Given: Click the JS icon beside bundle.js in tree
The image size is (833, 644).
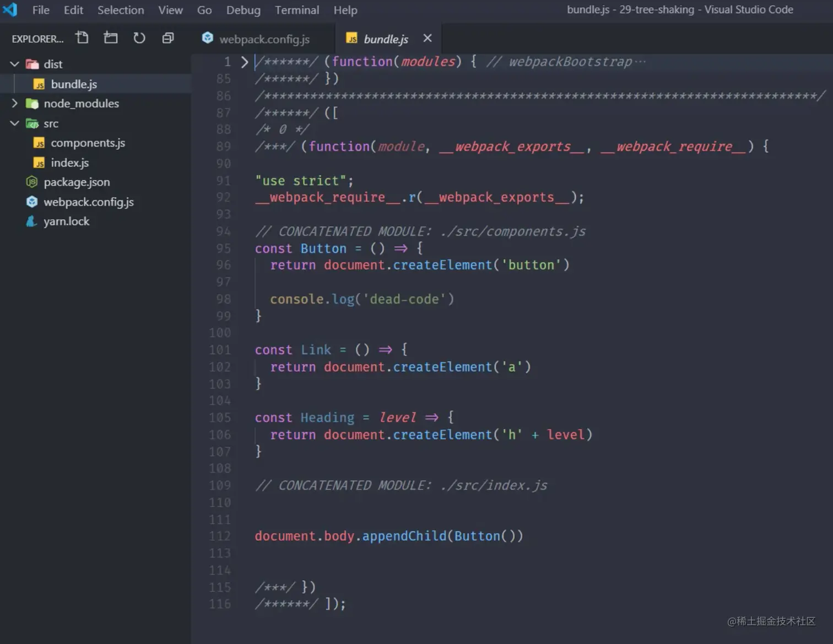Looking at the screenshot, I should pos(39,84).
